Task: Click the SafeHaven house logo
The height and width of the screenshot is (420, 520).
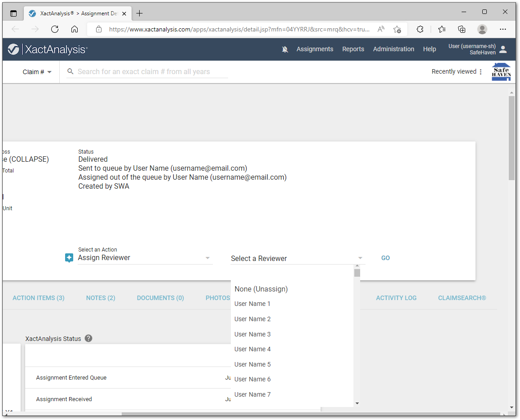Action: tap(501, 72)
